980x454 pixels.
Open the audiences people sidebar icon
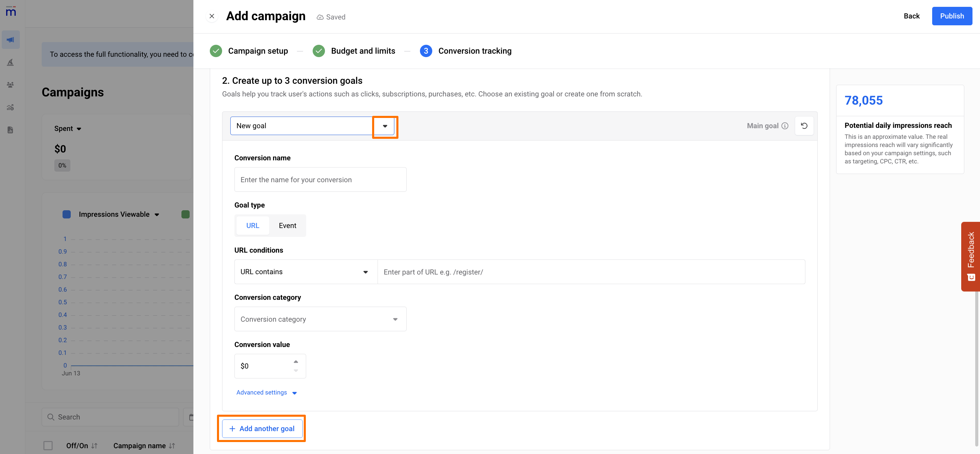click(x=11, y=85)
